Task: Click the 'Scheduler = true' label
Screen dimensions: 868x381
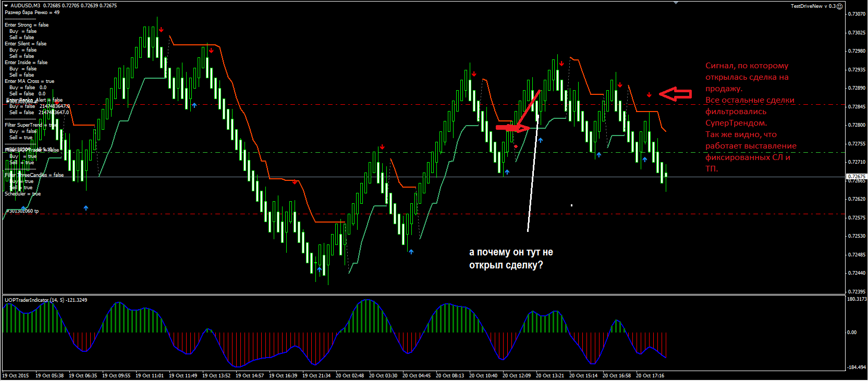Action: (x=22, y=194)
